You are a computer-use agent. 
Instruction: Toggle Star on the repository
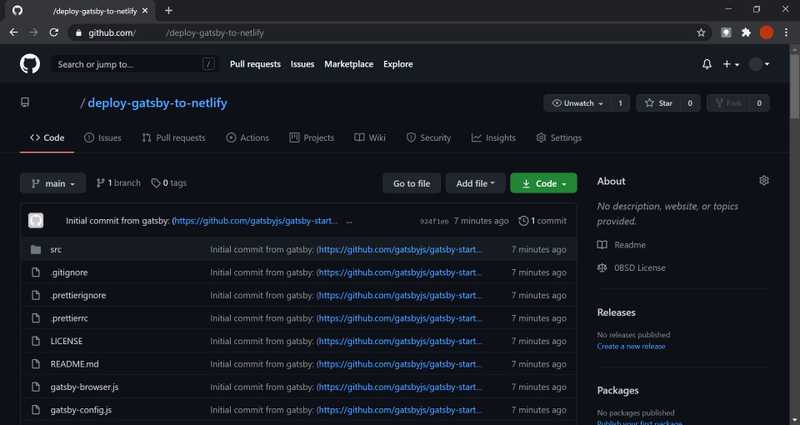[x=658, y=103]
